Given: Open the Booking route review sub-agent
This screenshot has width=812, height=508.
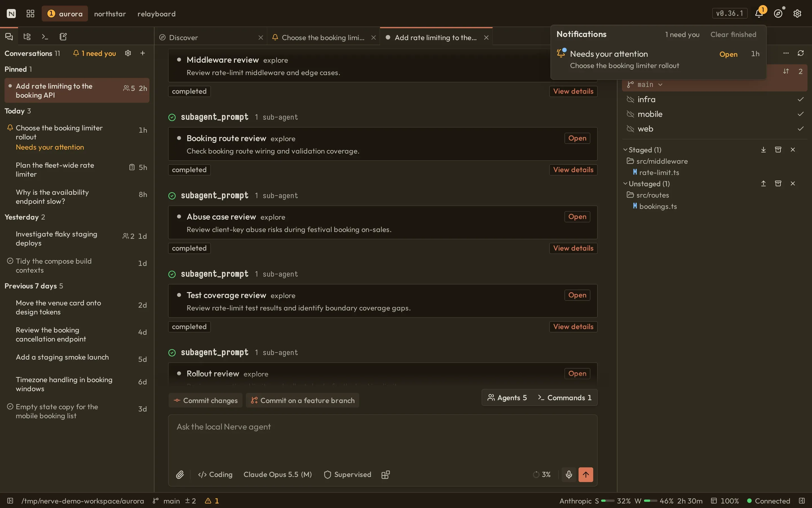Looking at the screenshot, I should click(x=577, y=138).
